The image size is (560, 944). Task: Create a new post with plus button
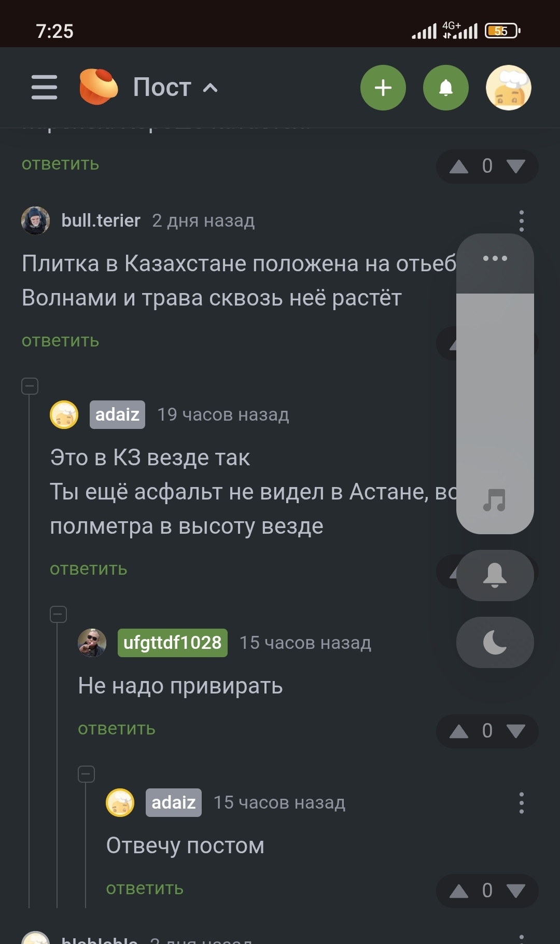[383, 88]
